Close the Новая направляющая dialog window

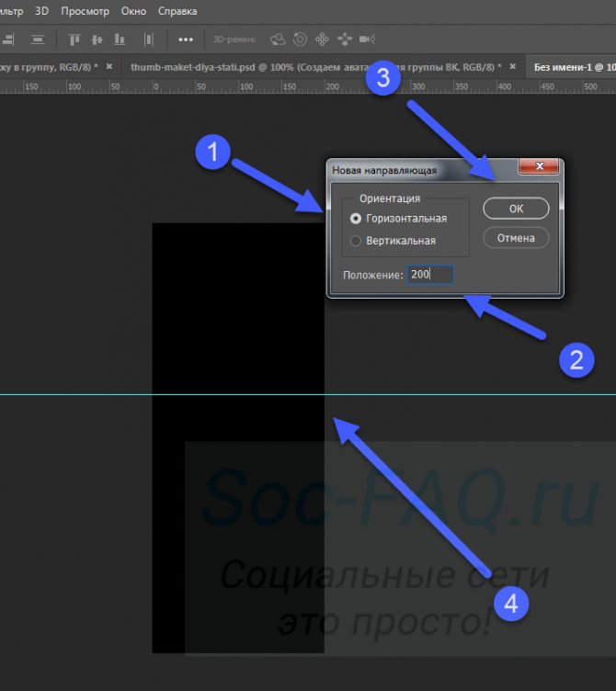pos(539,166)
